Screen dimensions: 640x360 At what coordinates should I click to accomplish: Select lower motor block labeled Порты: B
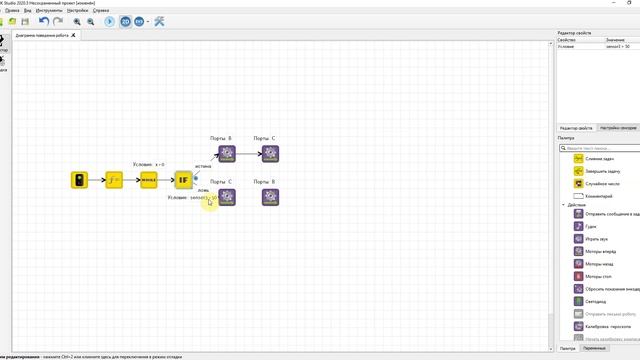tap(270, 197)
